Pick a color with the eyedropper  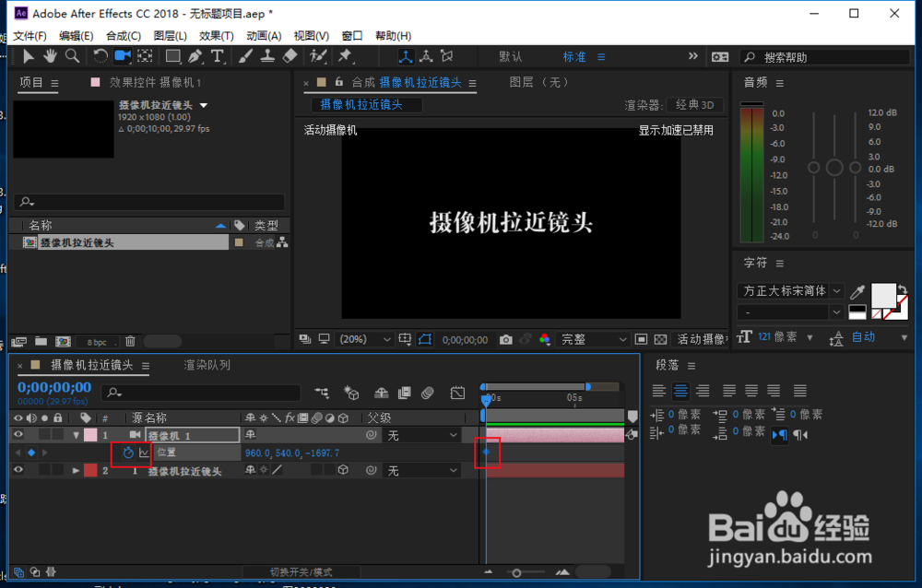click(x=857, y=291)
